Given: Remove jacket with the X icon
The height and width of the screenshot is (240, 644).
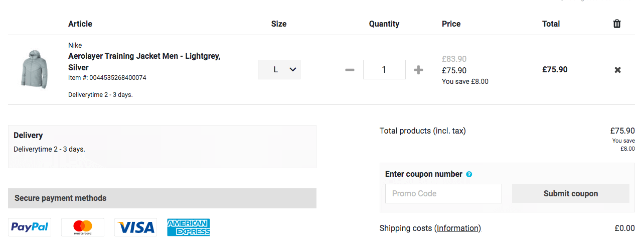Looking at the screenshot, I should (x=617, y=70).
